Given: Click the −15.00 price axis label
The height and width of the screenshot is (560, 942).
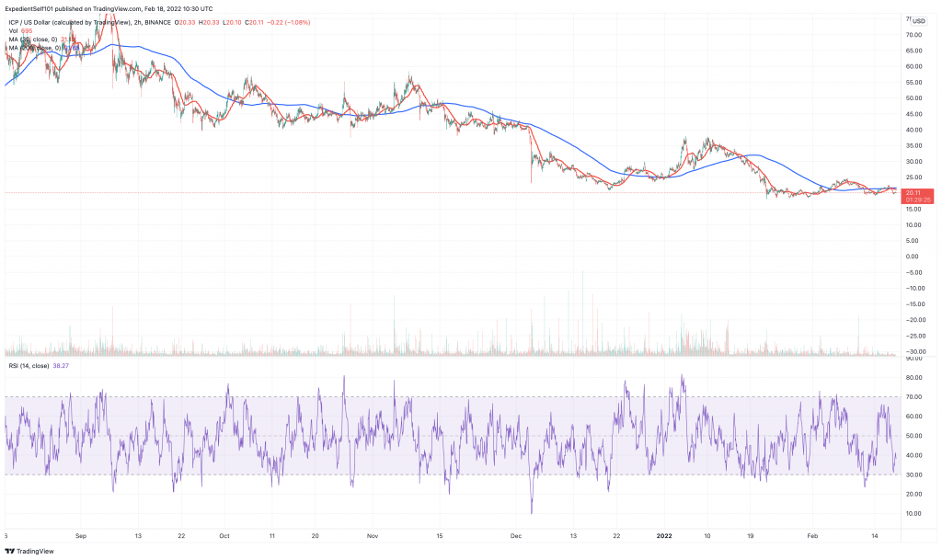Looking at the screenshot, I should (915, 304).
